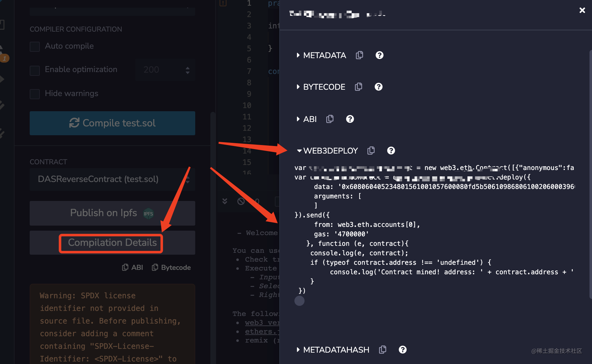Expand the ABI section
The width and height of the screenshot is (592, 364).
click(x=298, y=119)
